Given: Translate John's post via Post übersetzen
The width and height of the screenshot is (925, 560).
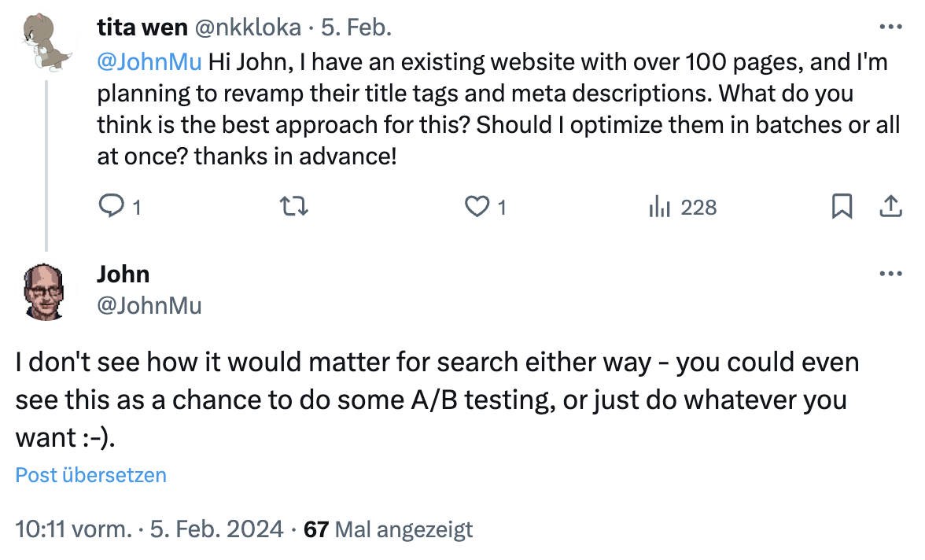Looking at the screenshot, I should pyautogui.click(x=90, y=474).
